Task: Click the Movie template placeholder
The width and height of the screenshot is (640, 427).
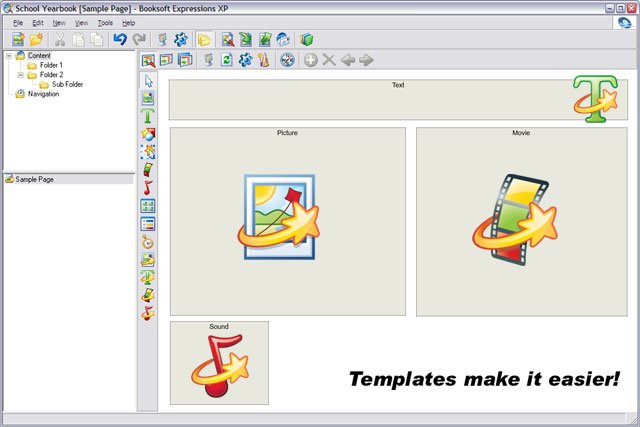Action: (x=521, y=222)
